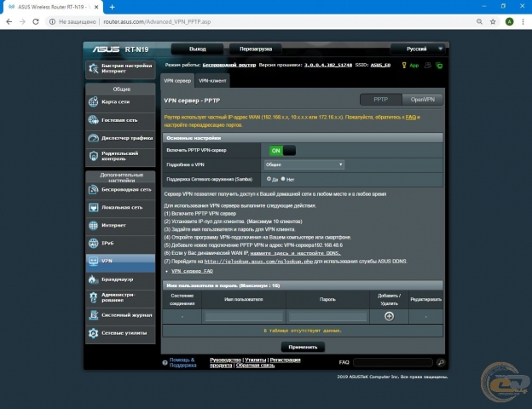Viewport: 532px width, 409px height.
Task: Open iplookup.asus.com nslookup link
Action: pos(258,262)
